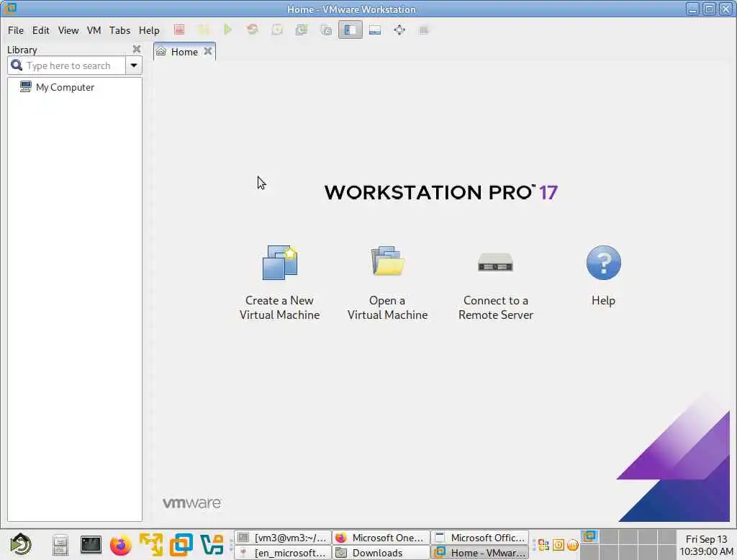
Task: Click the Open a Virtual Machine folder icon
Action: click(388, 261)
